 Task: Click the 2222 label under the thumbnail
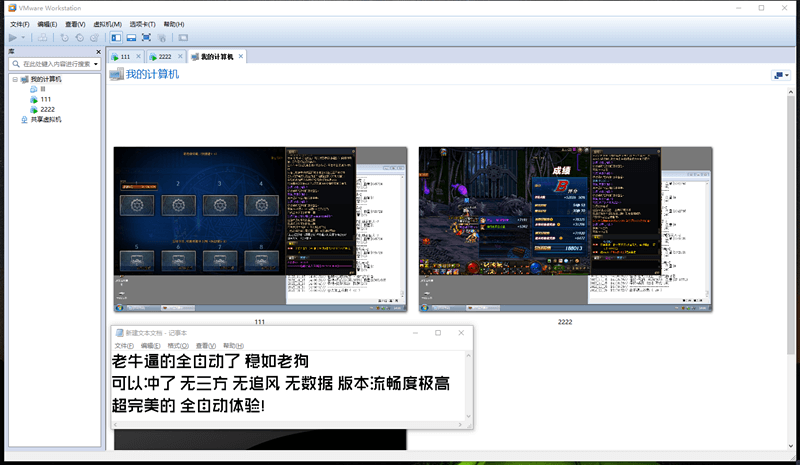(565, 322)
